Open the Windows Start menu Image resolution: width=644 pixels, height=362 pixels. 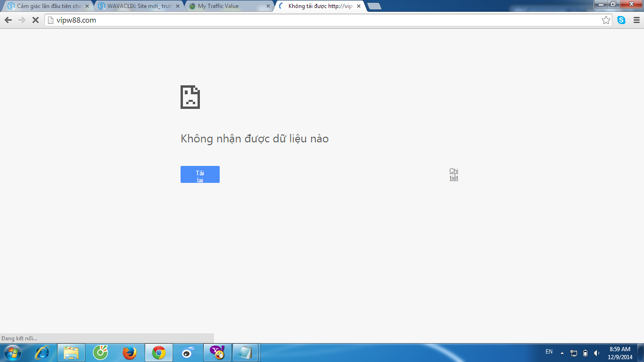click(12, 353)
